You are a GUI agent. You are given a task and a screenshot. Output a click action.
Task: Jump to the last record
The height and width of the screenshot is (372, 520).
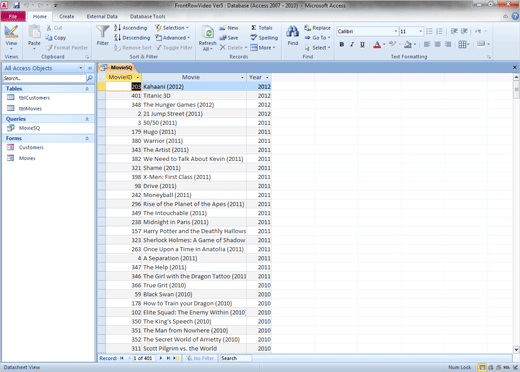point(168,358)
